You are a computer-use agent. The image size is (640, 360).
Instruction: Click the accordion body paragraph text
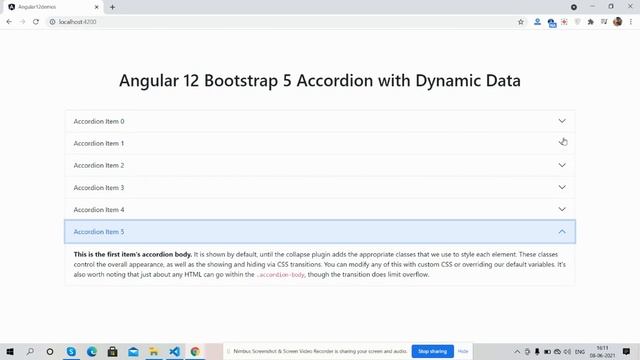(320, 264)
